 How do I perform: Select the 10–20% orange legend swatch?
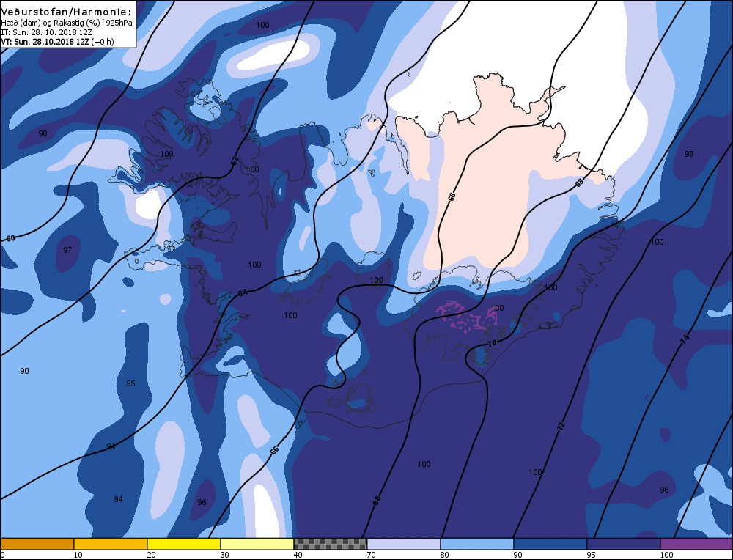111,544
